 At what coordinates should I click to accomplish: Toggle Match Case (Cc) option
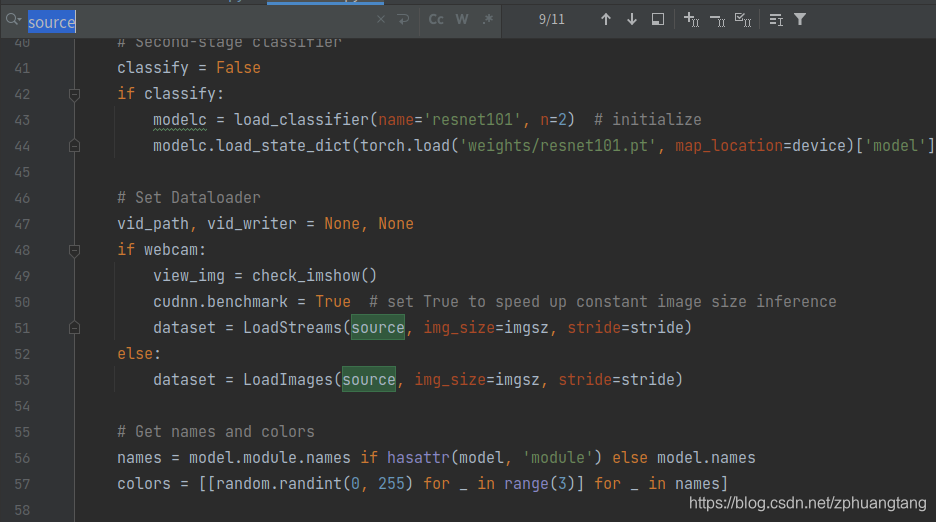[x=436, y=20]
